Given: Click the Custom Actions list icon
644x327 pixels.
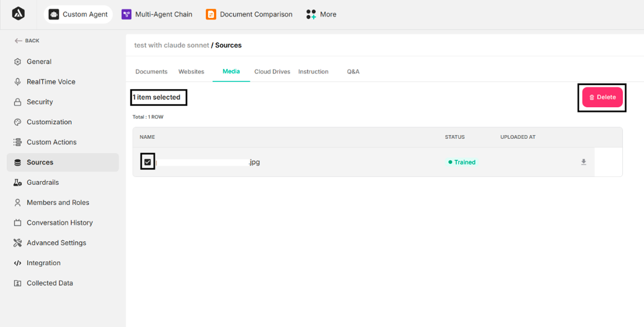Looking at the screenshot, I should [x=18, y=142].
